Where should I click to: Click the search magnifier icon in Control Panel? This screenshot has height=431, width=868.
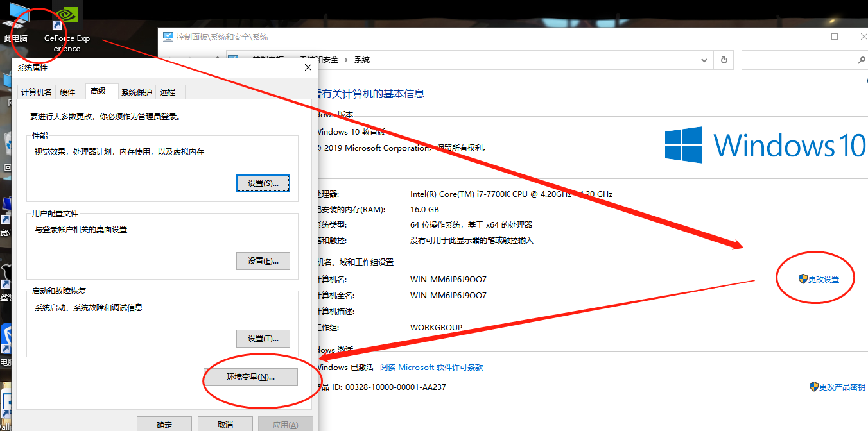point(862,60)
